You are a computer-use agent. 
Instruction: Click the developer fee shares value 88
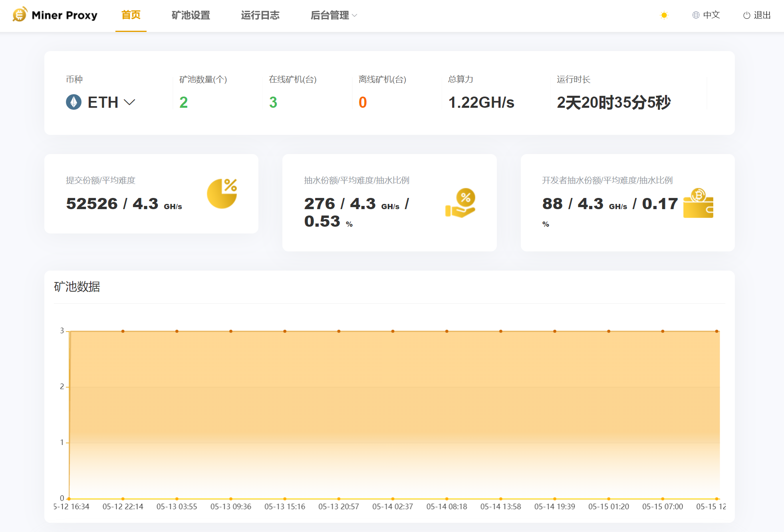coord(552,204)
